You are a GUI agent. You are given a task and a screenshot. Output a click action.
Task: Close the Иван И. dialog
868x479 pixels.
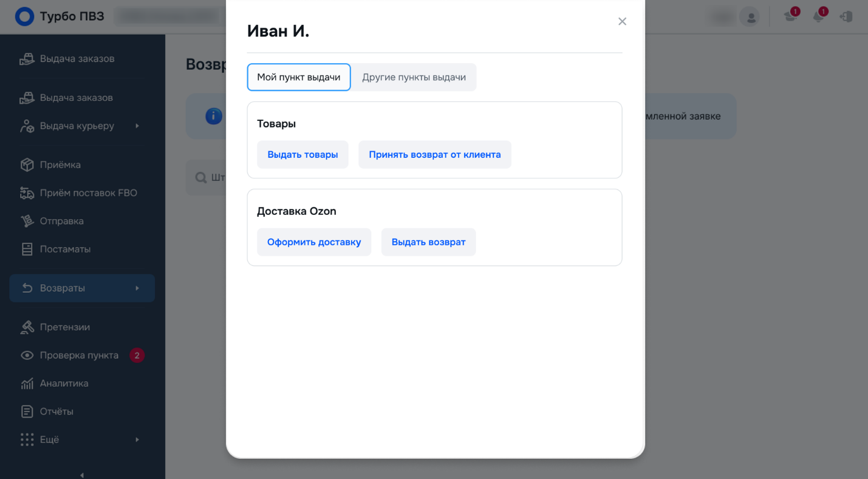click(622, 21)
